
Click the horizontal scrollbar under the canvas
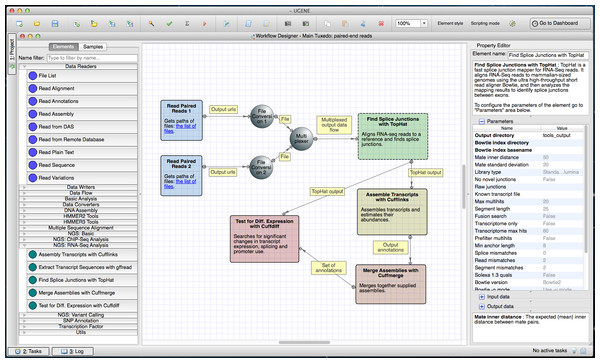tap(304, 342)
